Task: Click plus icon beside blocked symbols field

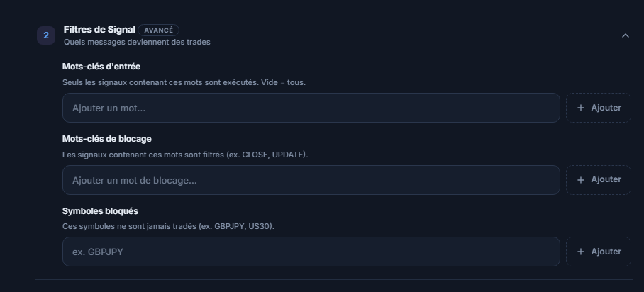Action: coord(580,252)
